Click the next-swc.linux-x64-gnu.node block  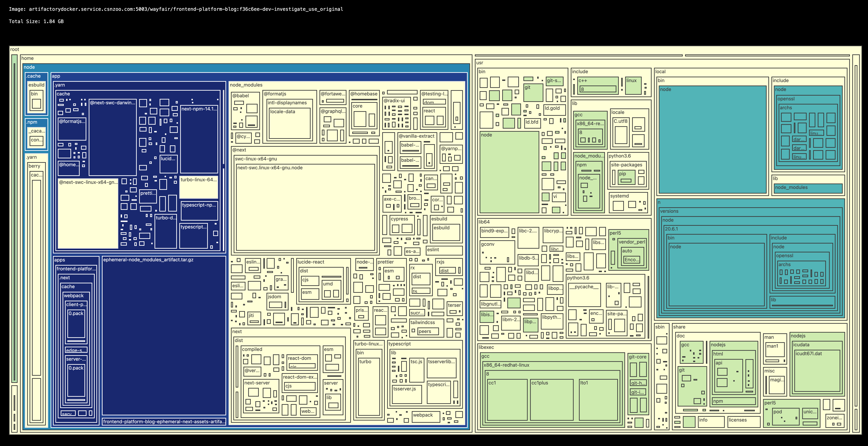pos(306,207)
